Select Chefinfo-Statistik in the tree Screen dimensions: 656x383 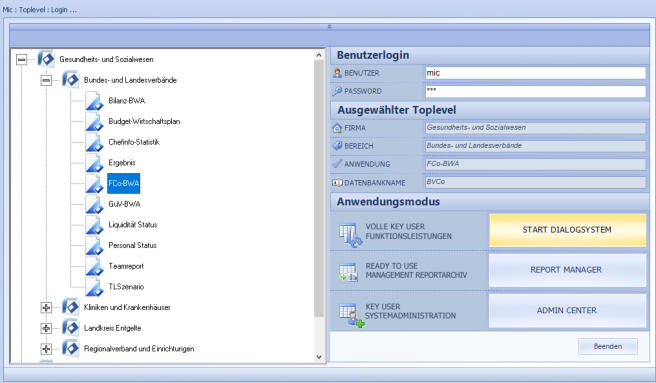(x=134, y=142)
